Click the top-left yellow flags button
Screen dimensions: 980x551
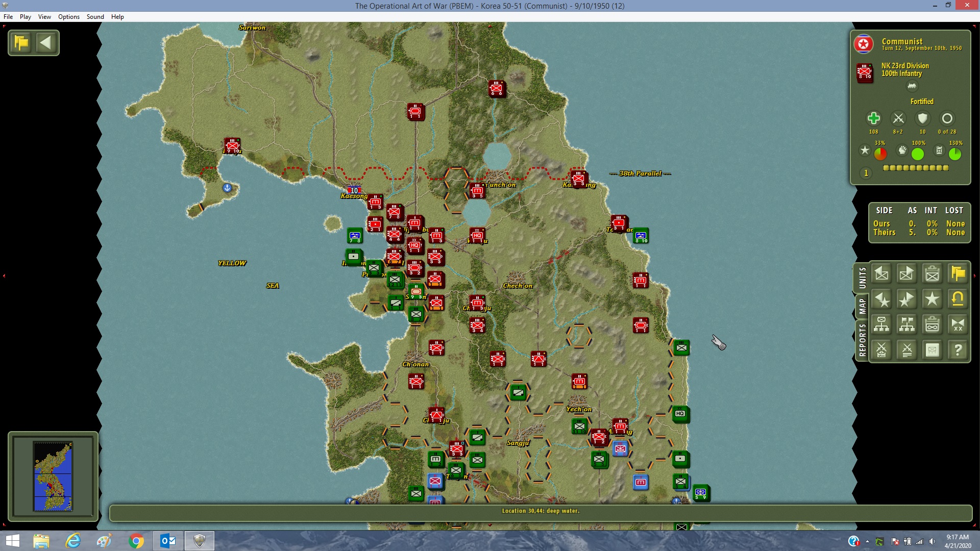tap(21, 43)
